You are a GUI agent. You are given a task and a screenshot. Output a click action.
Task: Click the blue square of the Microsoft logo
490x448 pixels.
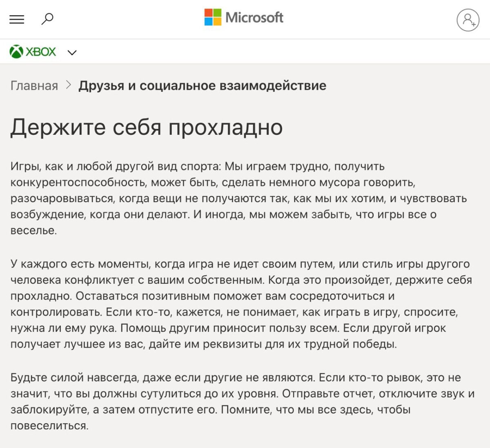208,22
